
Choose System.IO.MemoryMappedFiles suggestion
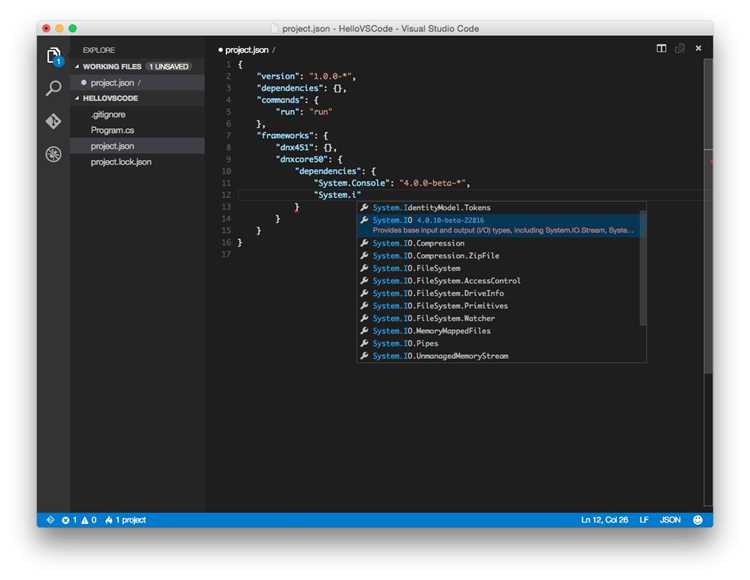tap(500, 331)
